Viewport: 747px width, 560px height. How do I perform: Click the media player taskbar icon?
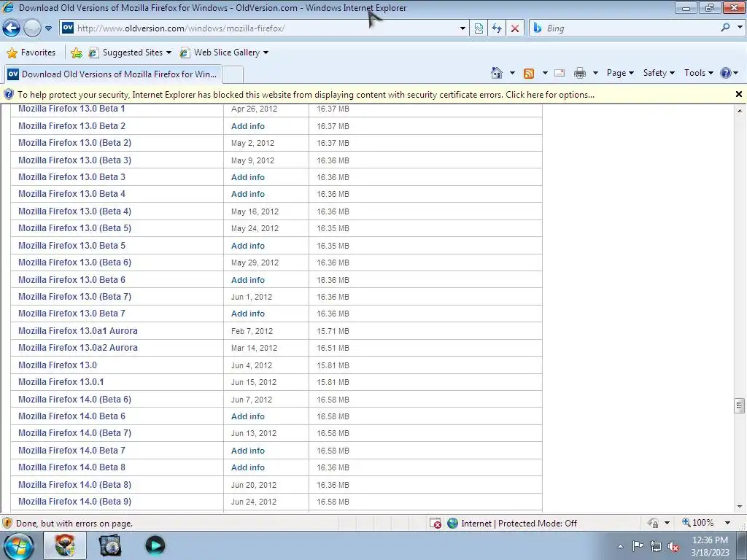pos(155,545)
